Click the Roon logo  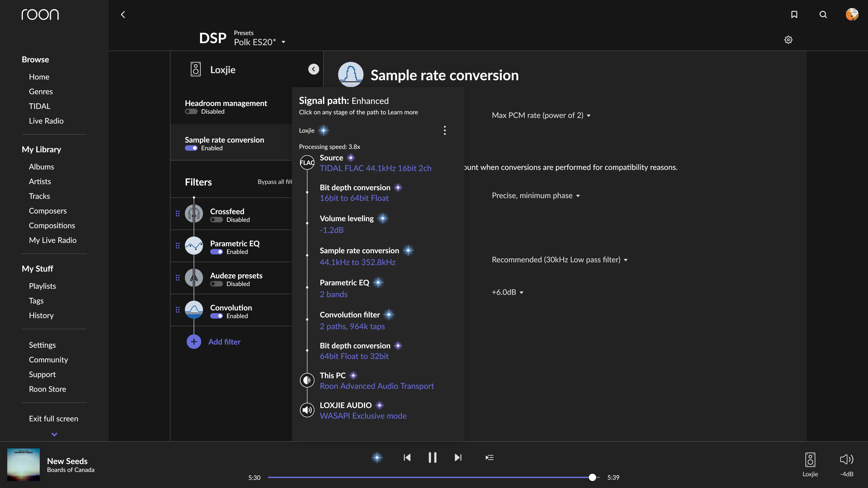click(x=40, y=14)
